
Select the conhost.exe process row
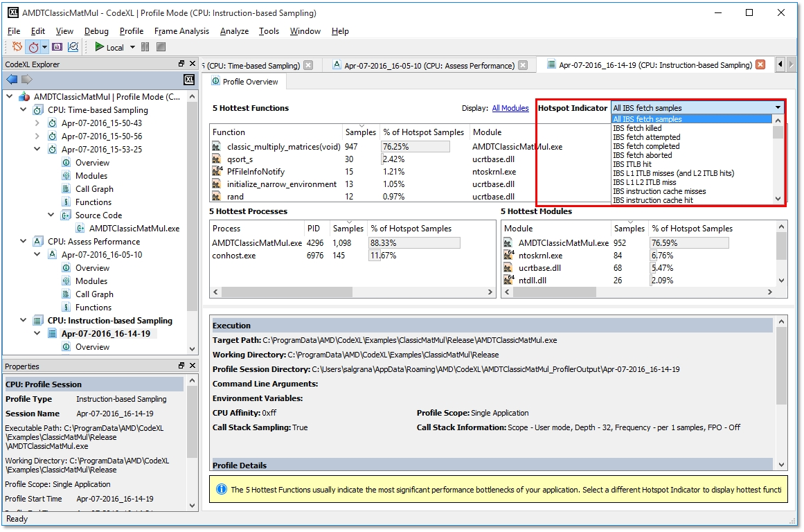pyautogui.click(x=352, y=256)
